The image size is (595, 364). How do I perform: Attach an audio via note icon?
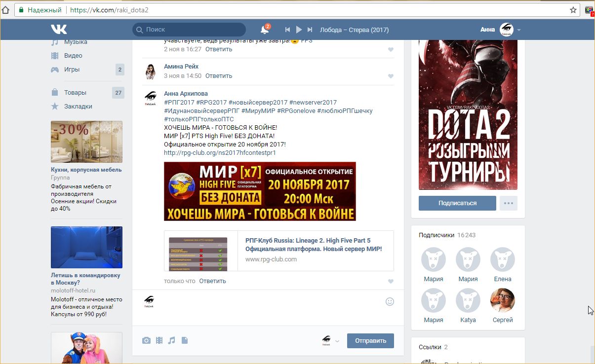tap(171, 340)
